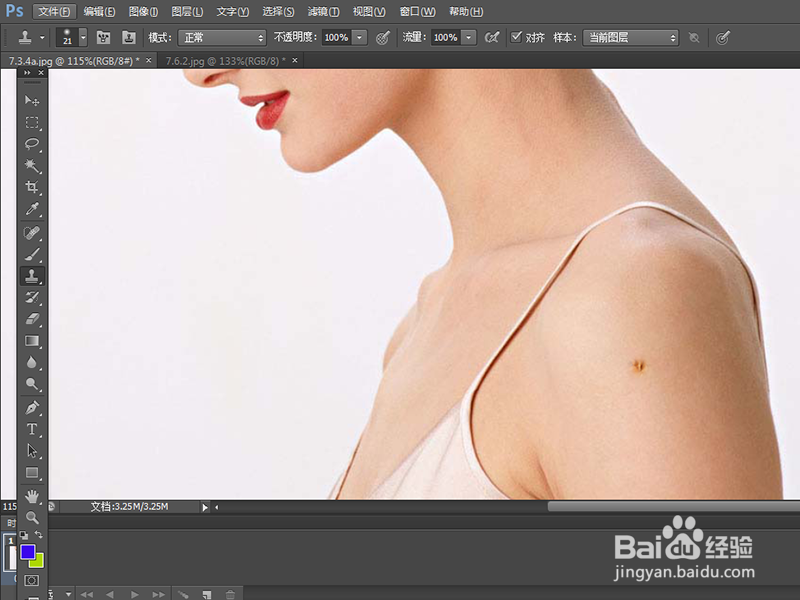Toggle pressure for opacity icon
The width and height of the screenshot is (800, 600).
(383, 37)
